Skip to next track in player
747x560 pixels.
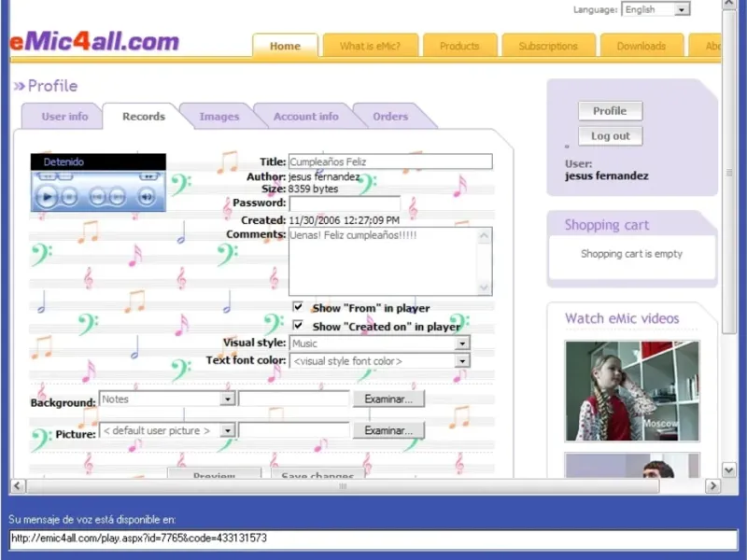pyautogui.click(x=118, y=196)
